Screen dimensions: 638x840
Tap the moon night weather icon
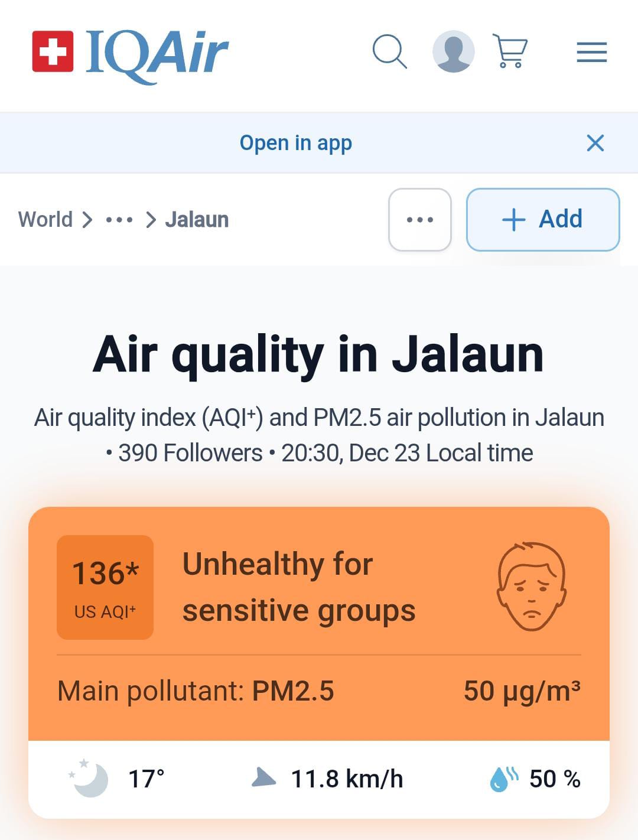pos(90,779)
